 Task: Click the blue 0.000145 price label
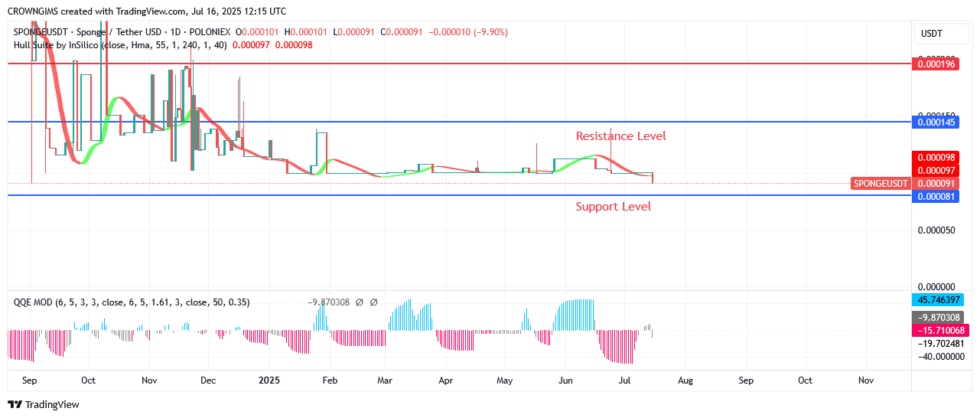tap(935, 122)
